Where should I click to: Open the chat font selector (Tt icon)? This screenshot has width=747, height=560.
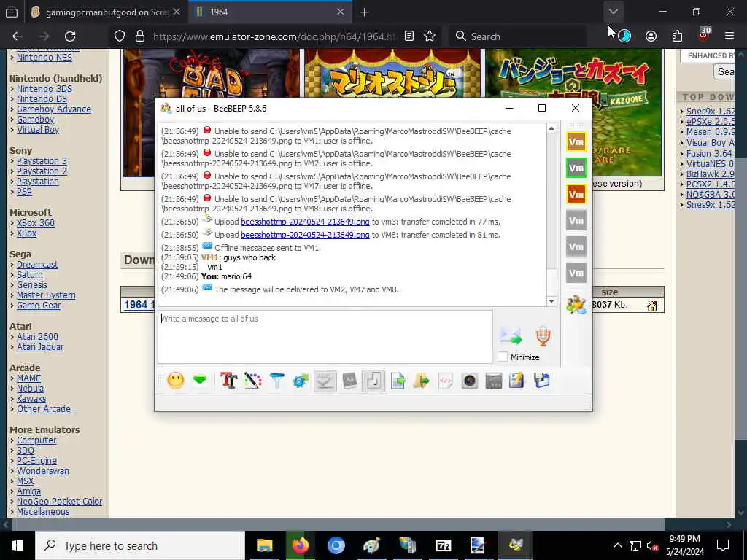click(228, 381)
